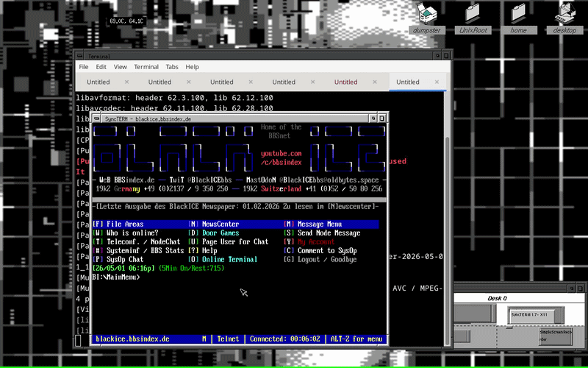This screenshot has width=588, height=368.
Task: Click My Account entry
Action: coord(309,242)
